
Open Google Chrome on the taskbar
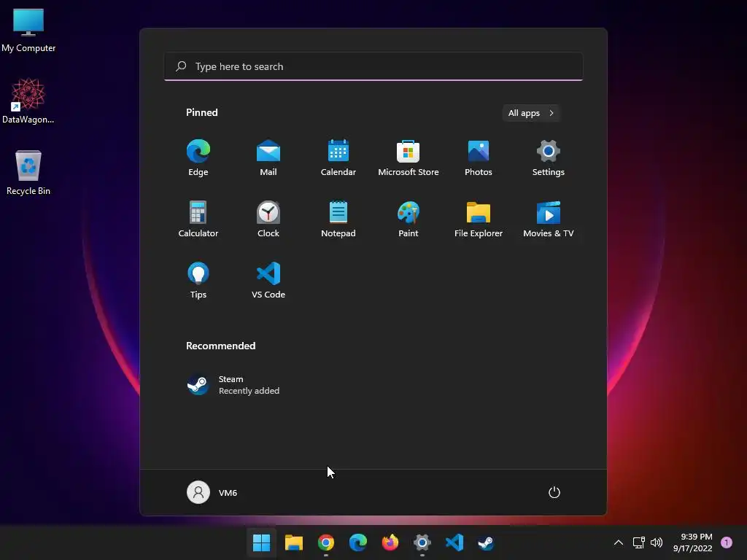coord(326,542)
